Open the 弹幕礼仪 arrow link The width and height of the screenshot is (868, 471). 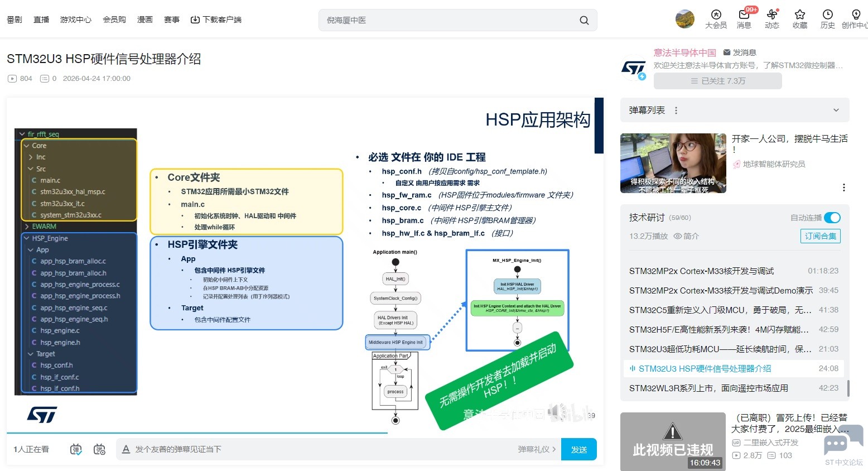[x=537, y=449]
